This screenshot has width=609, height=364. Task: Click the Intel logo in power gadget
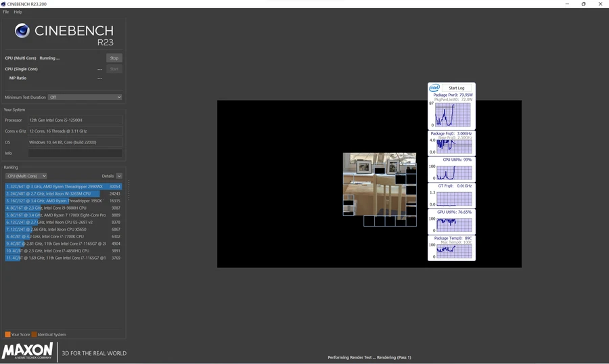434,87
